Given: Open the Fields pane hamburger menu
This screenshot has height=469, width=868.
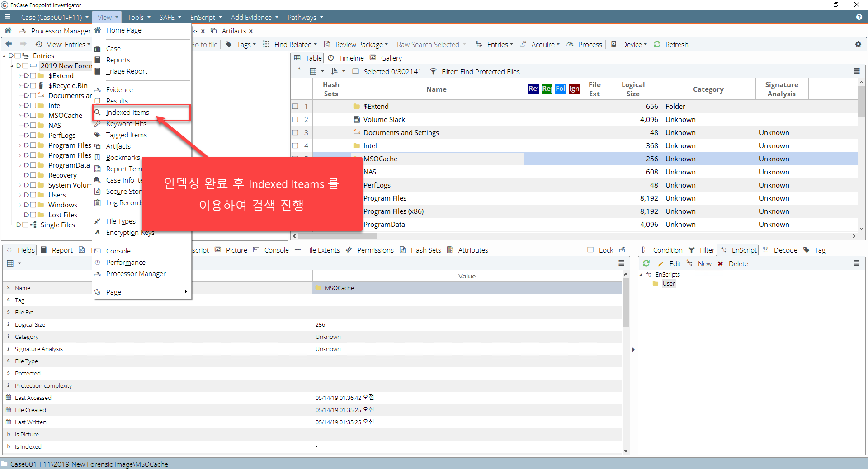Looking at the screenshot, I should click(622, 263).
